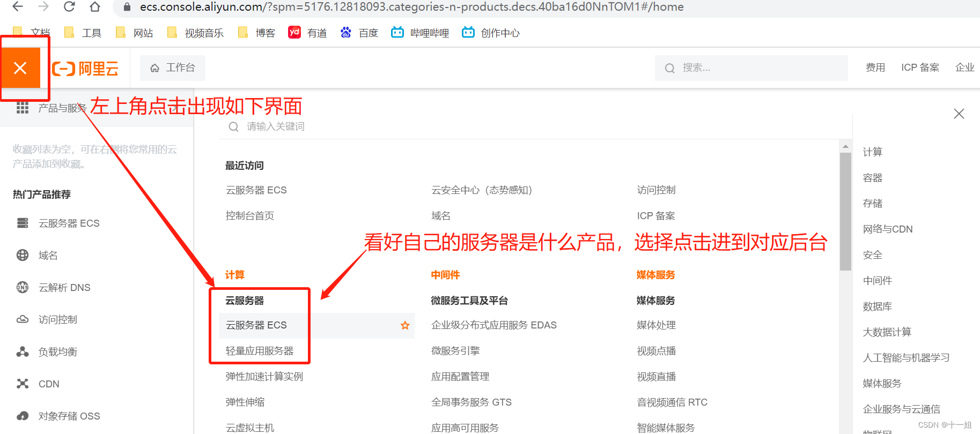980x434 pixels.
Task: Open 微服务引擎 link
Action: 455,351
